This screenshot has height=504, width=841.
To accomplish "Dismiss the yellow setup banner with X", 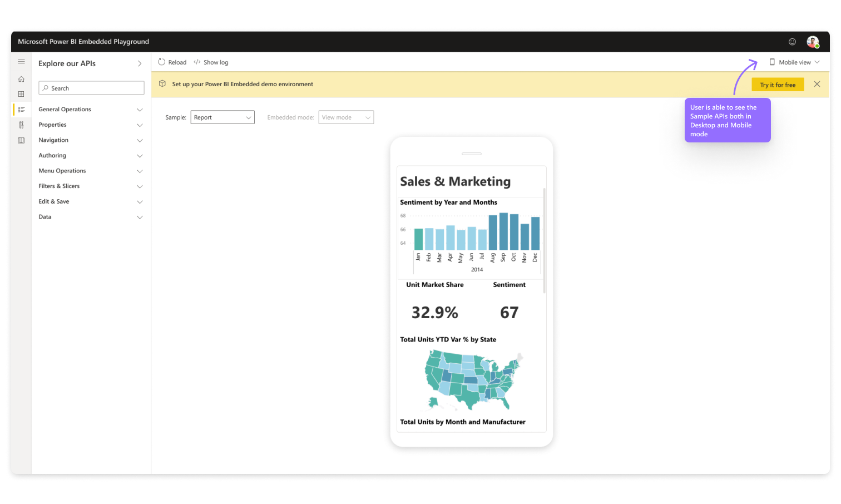I will pyautogui.click(x=817, y=84).
